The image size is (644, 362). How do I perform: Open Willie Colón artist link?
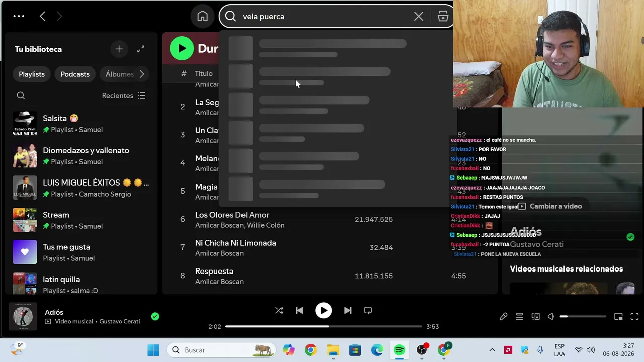(266, 225)
